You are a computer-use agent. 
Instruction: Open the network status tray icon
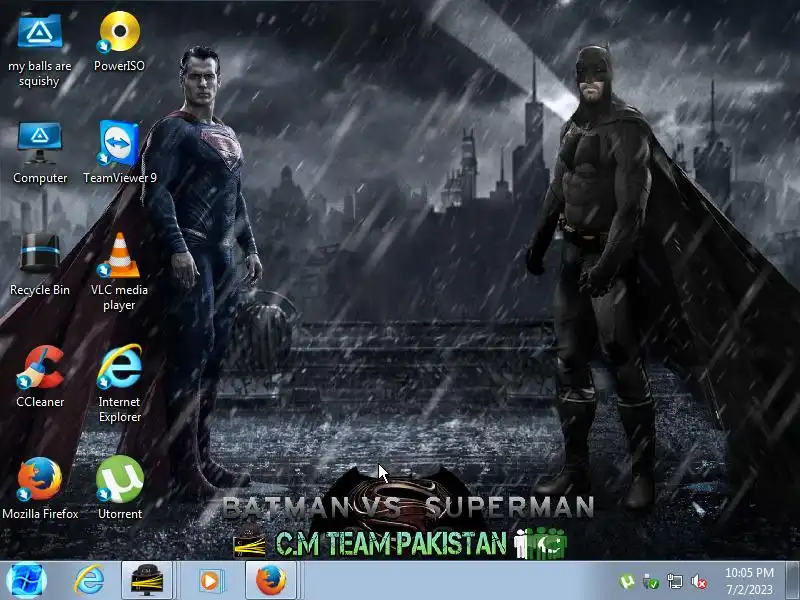tap(674, 582)
